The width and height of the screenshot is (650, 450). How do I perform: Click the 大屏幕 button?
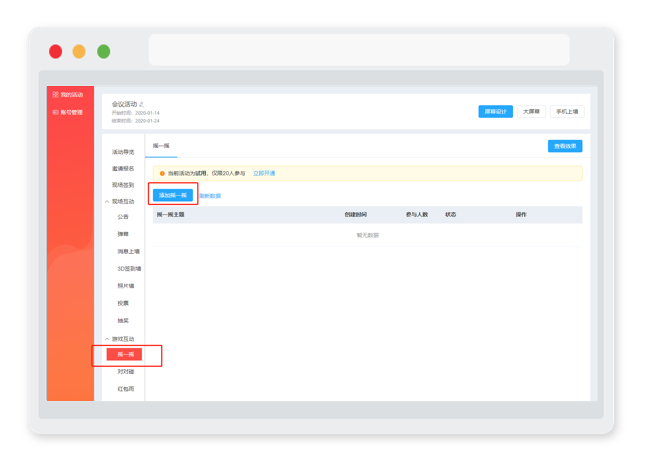tap(531, 111)
